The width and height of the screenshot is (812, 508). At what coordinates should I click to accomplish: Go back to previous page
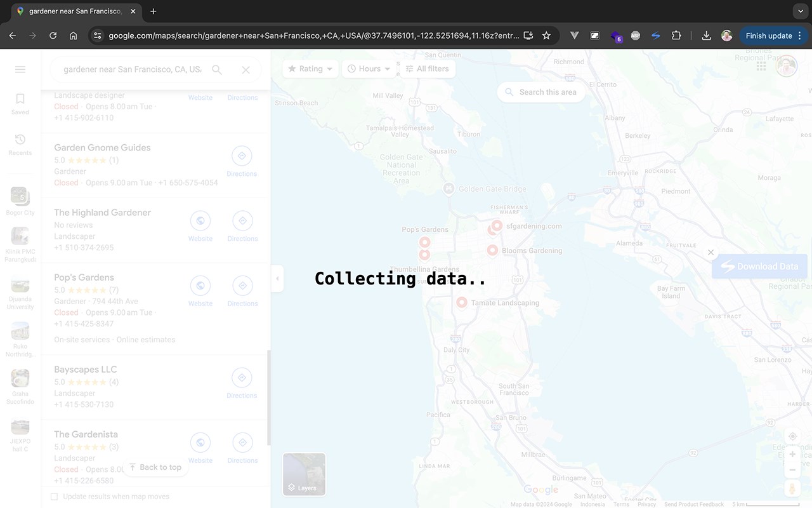(x=13, y=36)
